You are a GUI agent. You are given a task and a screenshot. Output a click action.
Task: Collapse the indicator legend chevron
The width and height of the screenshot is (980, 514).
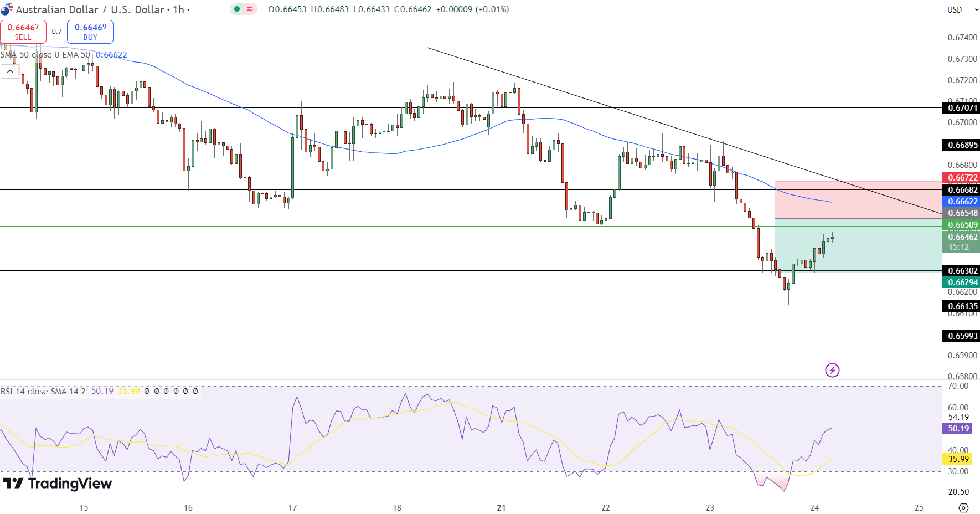tap(10, 71)
